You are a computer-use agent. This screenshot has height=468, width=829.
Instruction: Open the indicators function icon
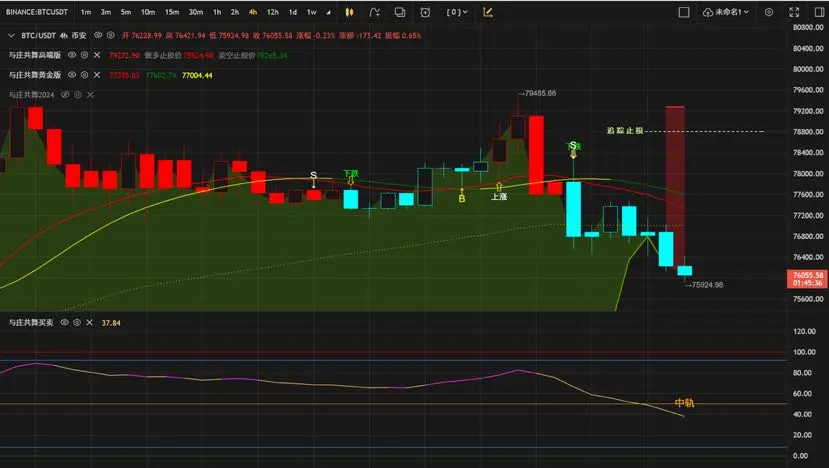click(x=374, y=12)
